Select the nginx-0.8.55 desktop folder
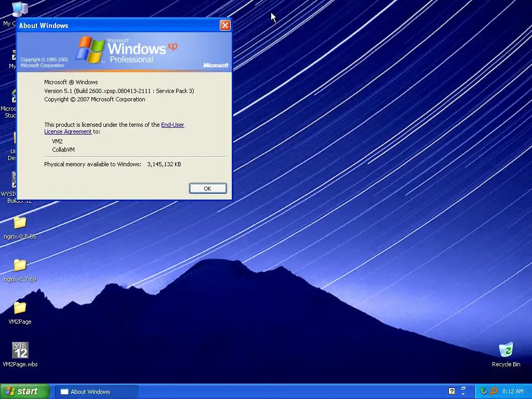This screenshot has height=399, width=532. tap(20, 228)
